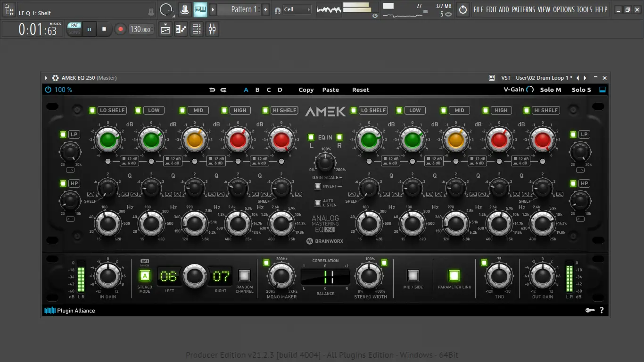Image resolution: width=644 pixels, height=362 pixels.
Task: Open the FILE menu
Action: click(479, 9)
